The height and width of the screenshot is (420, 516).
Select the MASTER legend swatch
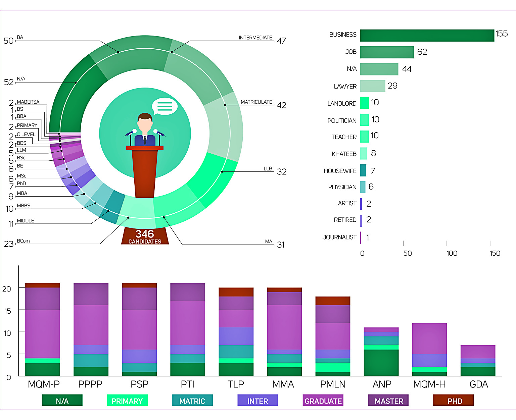pos(388,401)
